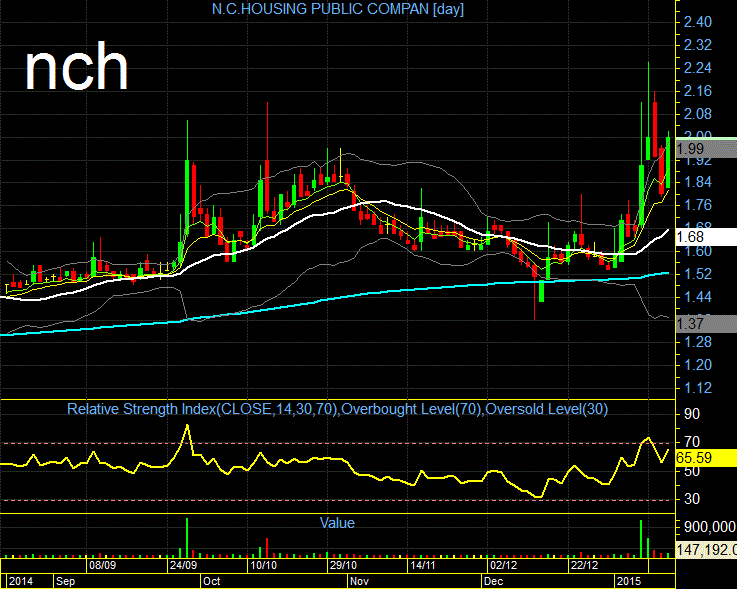Click the 1.12 price axis label
737x589 pixels.
point(698,388)
